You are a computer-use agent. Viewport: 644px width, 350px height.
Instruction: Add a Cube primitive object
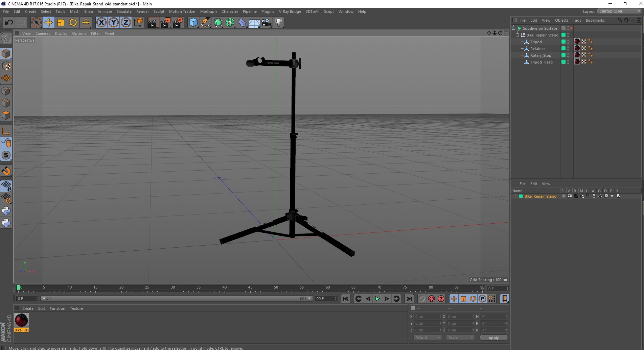point(193,23)
